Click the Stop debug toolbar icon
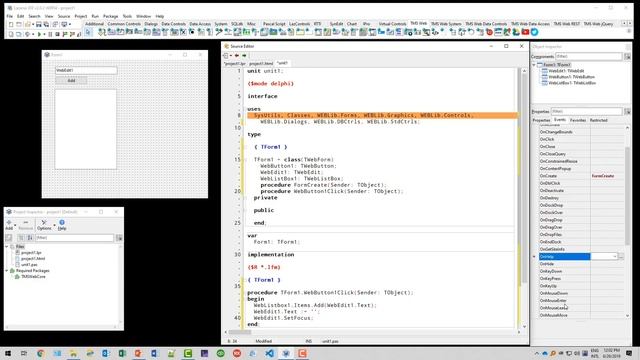640x360 pixels. point(57,34)
